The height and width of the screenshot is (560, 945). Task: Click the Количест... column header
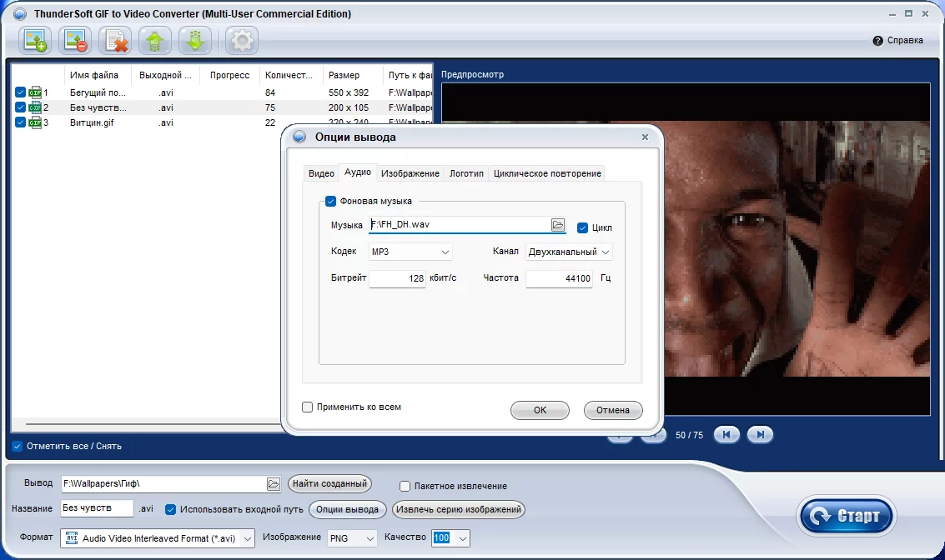pyautogui.click(x=291, y=75)
